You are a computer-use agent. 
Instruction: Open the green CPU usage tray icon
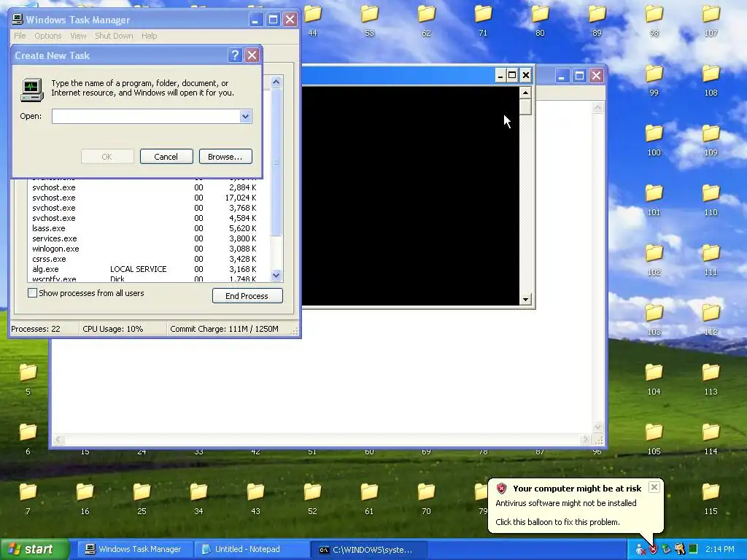693,550
